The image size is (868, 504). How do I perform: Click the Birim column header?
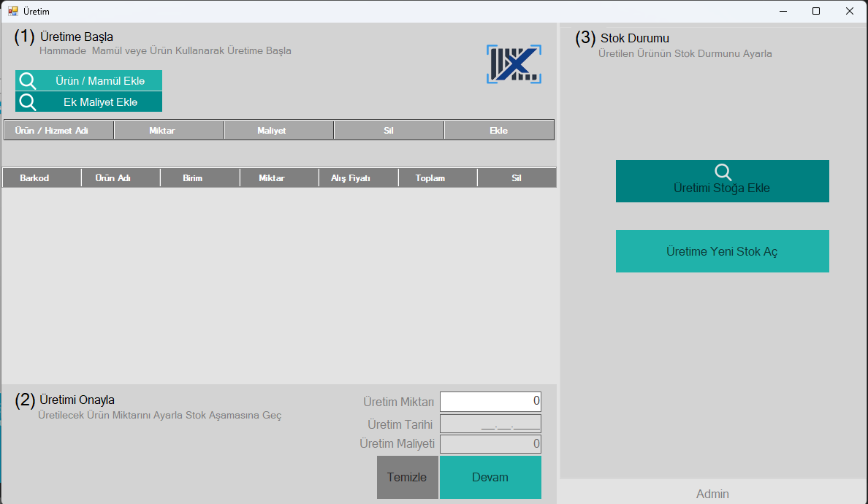pyautogui.click(x=193, y=178)
